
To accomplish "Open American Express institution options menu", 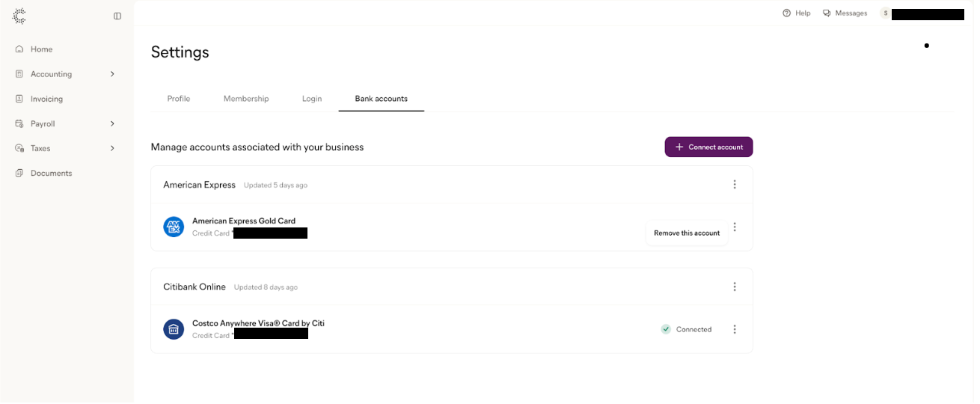I will [735, 185].
